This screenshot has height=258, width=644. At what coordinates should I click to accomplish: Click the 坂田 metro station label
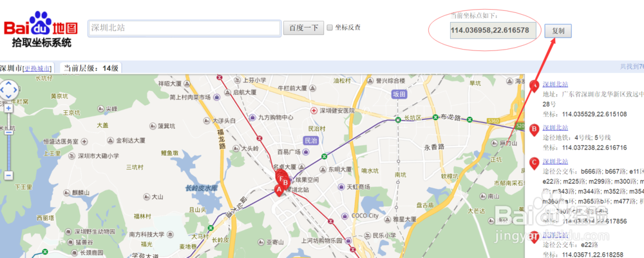(399, 94)
